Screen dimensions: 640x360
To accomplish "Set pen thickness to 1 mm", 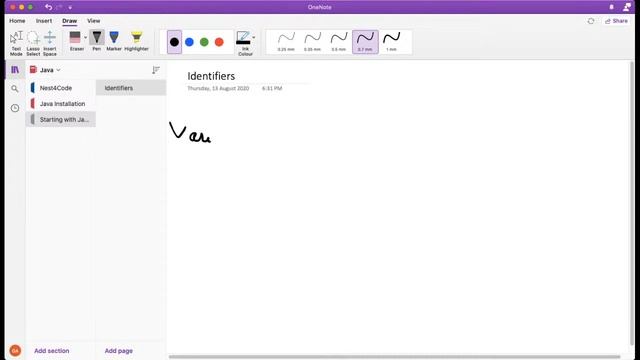I will (391, 42).
